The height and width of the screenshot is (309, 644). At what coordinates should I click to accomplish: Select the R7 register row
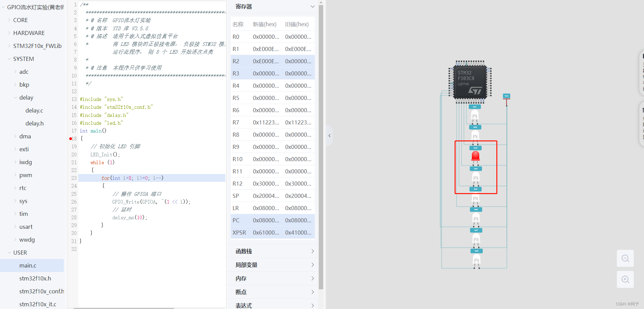point(273,122)
